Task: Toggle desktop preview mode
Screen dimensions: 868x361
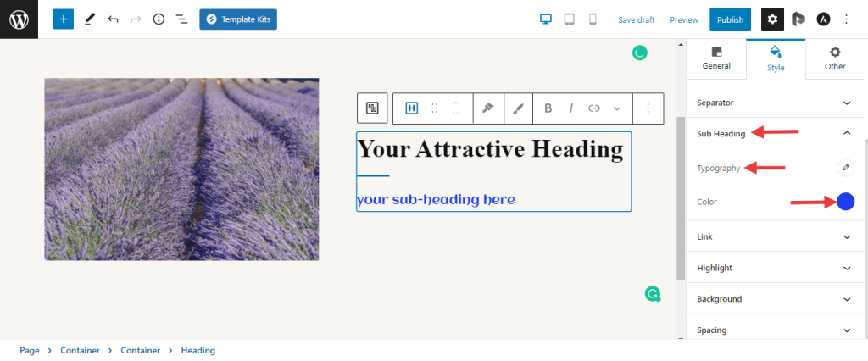Action: (x=547, y=19)
